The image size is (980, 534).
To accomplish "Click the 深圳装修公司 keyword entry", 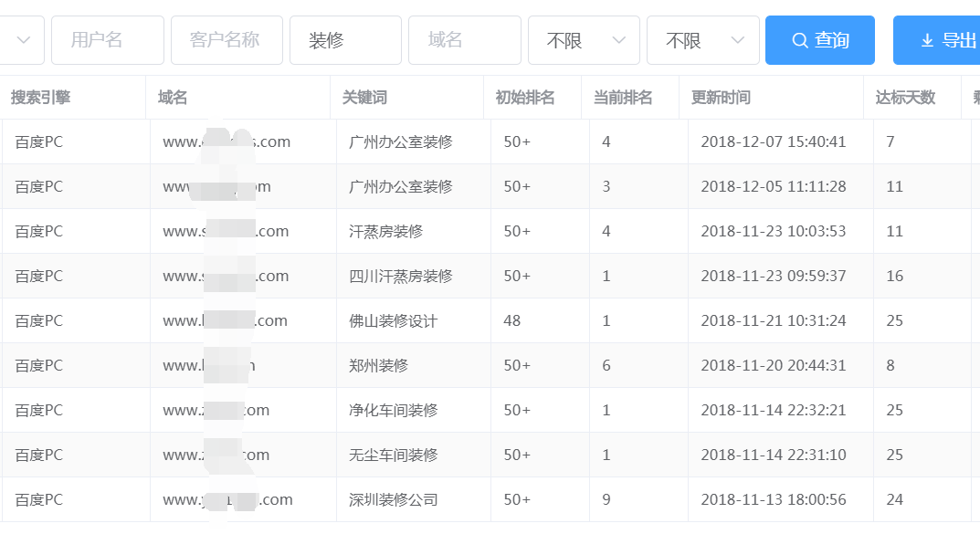I will click(394, 499).
